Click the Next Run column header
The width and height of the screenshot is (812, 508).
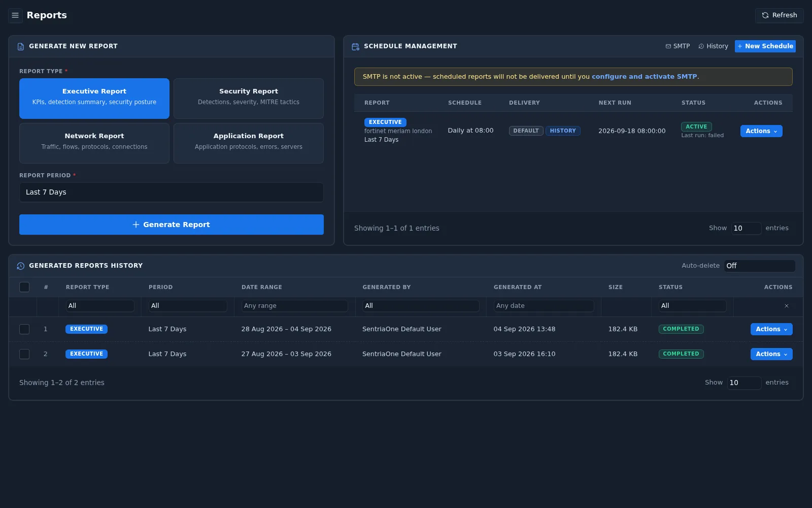coord(615,103)
